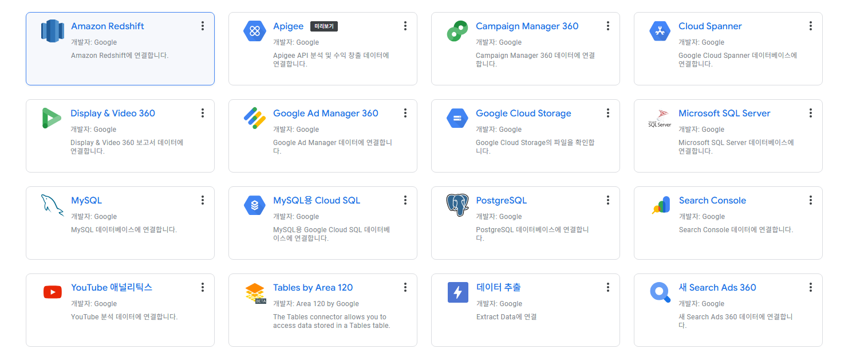
Task: Click 'YouTube 분석 데이터에 연결합니다.' text
Action: click(x=124, y=317)
